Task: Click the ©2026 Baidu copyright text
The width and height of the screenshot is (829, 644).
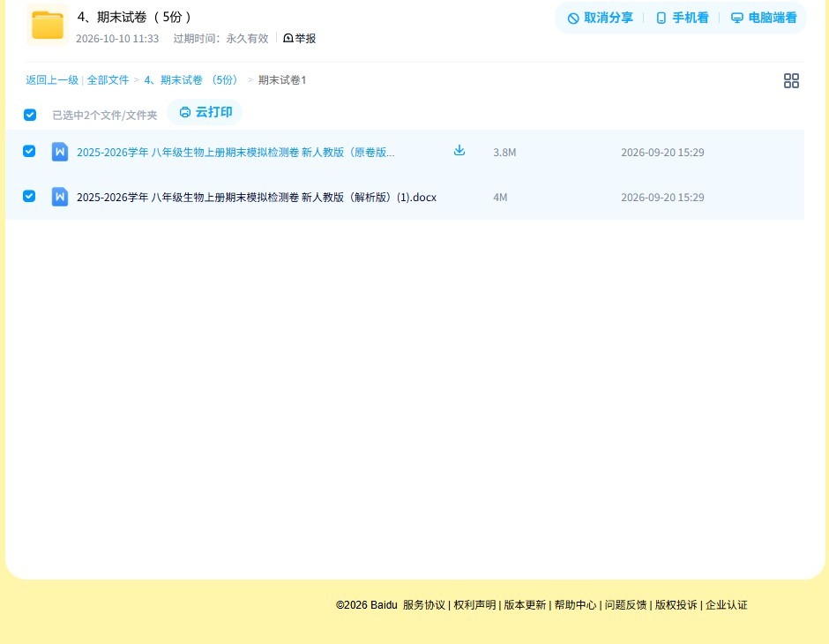Action: (x=366, y=605)
